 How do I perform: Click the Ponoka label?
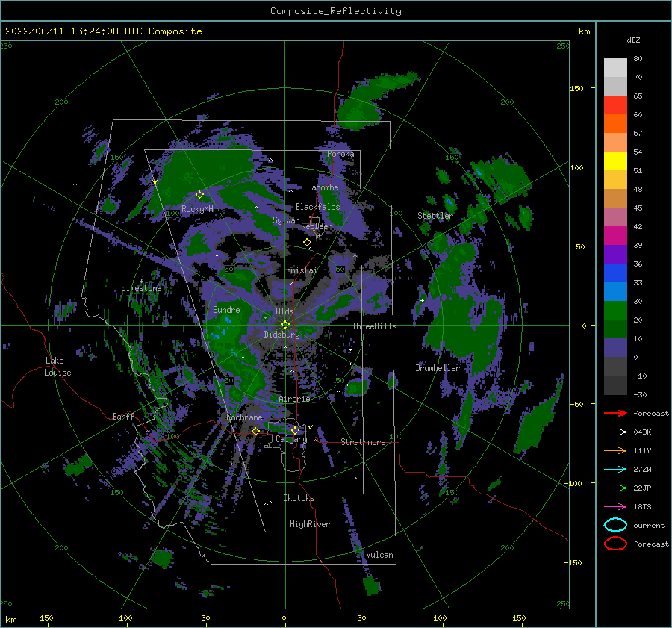point(340,154)
